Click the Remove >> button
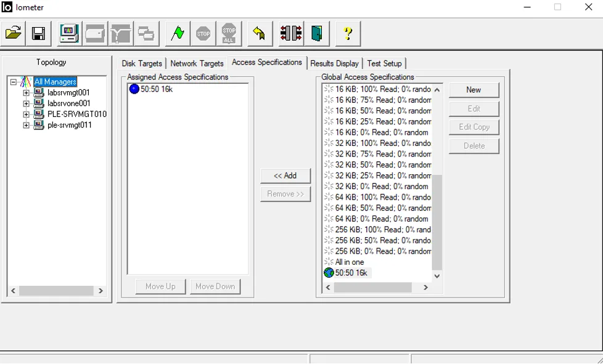 point(285,194)
